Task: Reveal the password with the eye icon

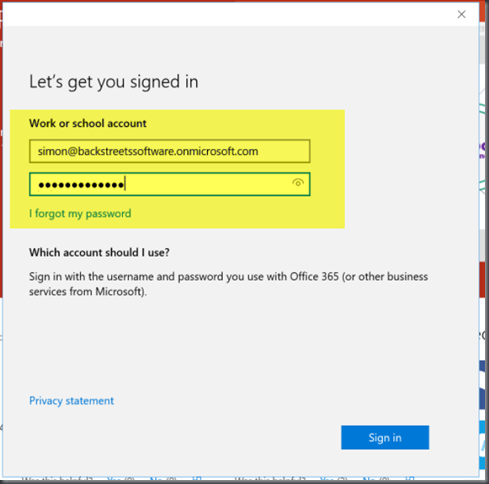Action: click(x=298, y=183)
